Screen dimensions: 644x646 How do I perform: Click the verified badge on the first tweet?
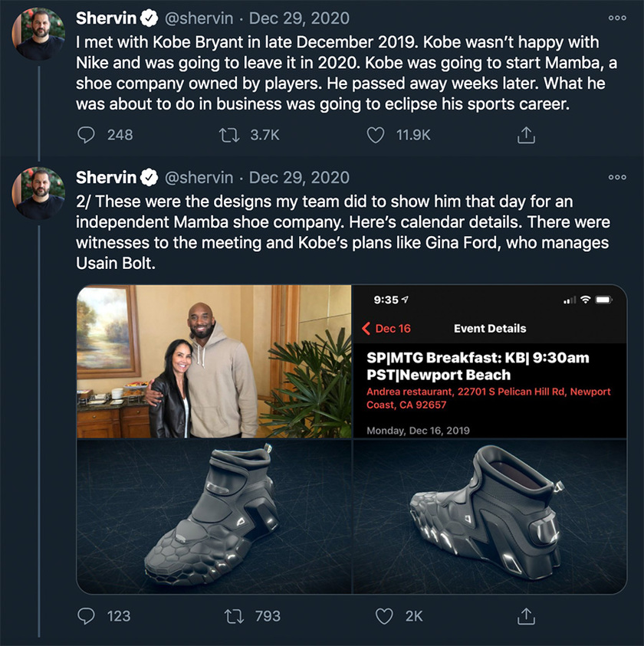tap(148, 18)
